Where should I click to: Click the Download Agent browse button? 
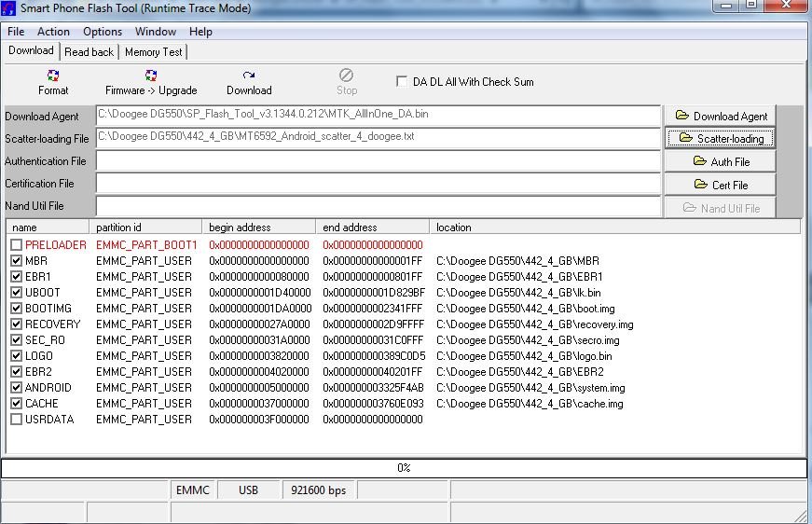point(721,116)
